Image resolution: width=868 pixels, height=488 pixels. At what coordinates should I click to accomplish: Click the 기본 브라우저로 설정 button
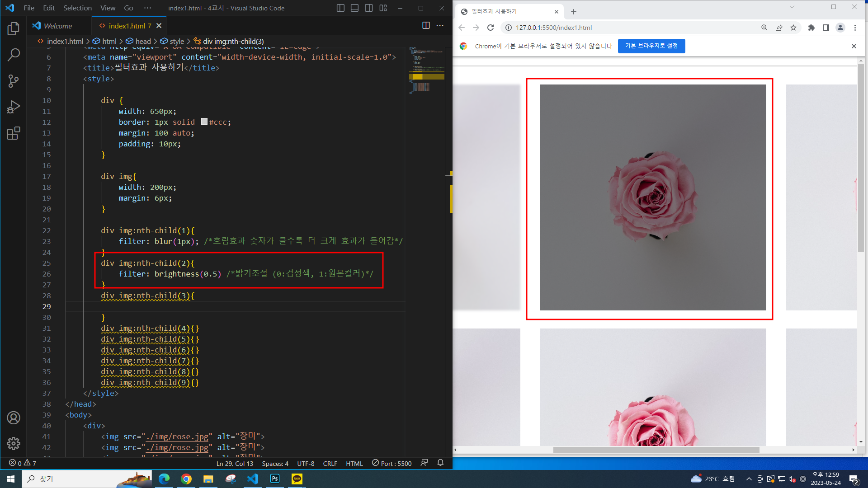651,46
